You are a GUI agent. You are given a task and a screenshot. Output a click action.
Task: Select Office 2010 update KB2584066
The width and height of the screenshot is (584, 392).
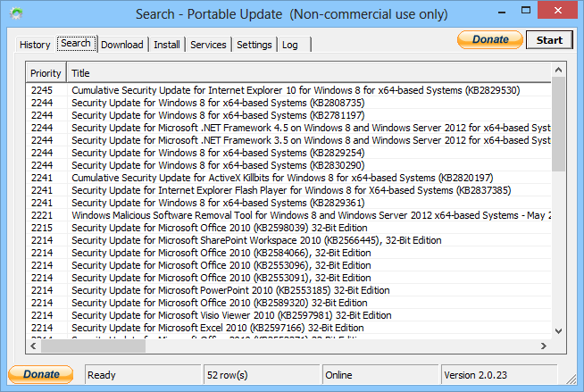(288, 253)
